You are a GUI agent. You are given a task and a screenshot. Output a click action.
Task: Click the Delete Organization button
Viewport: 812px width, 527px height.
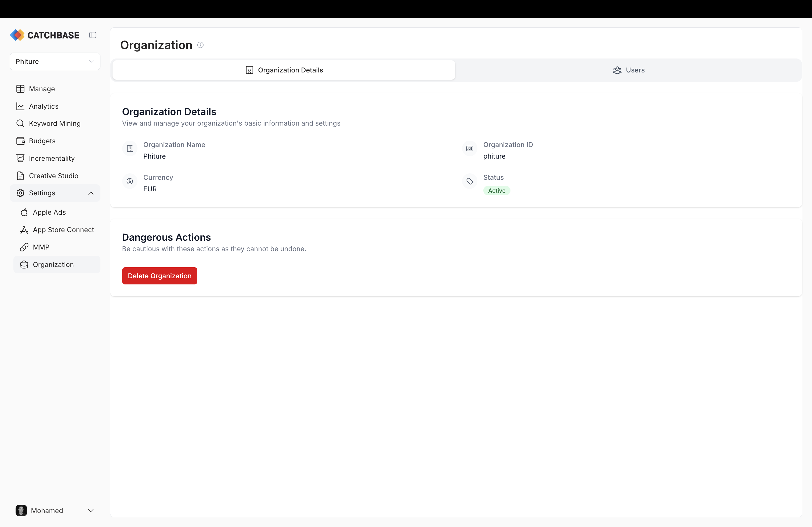coord(159,275)
